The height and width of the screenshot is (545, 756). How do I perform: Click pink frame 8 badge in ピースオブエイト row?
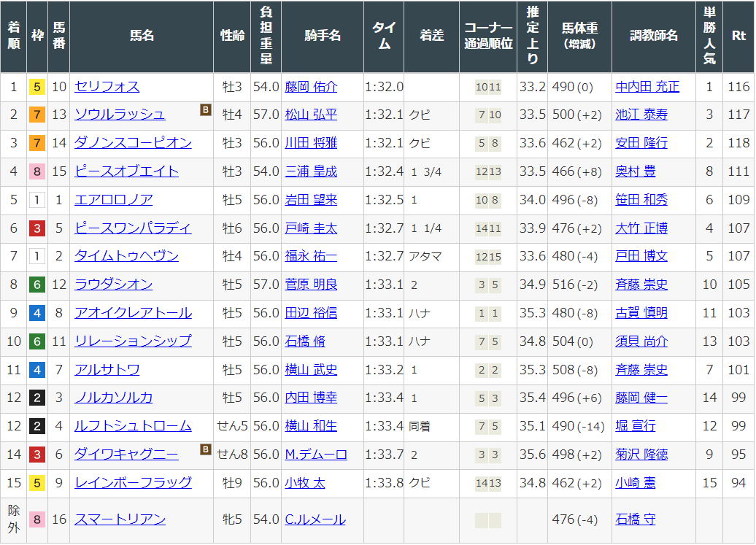(37, 171)
